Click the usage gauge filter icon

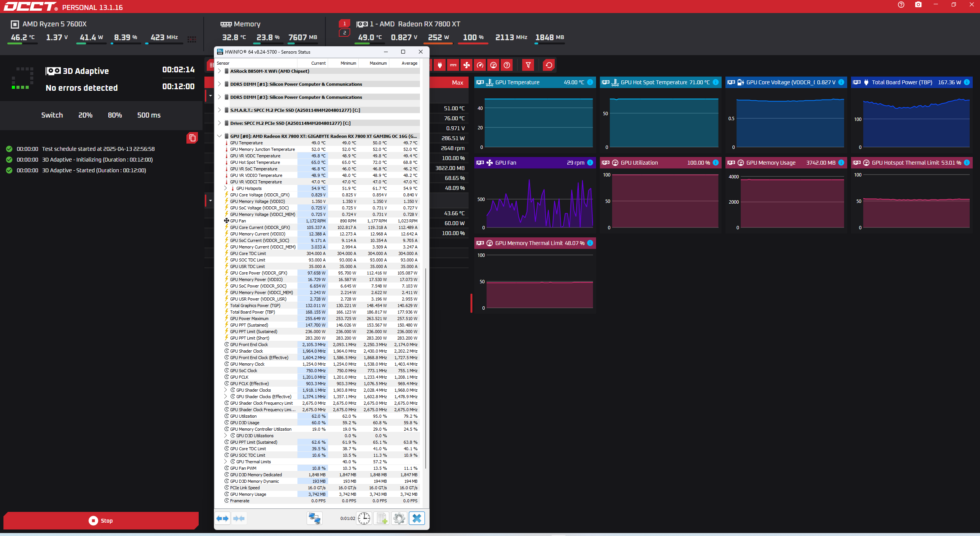(493, 65)
